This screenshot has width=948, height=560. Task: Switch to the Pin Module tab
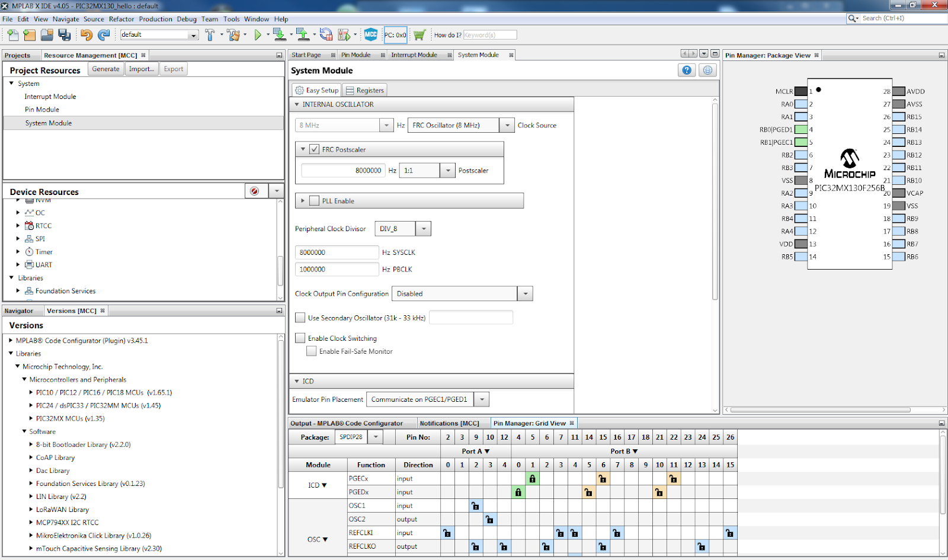356,55
